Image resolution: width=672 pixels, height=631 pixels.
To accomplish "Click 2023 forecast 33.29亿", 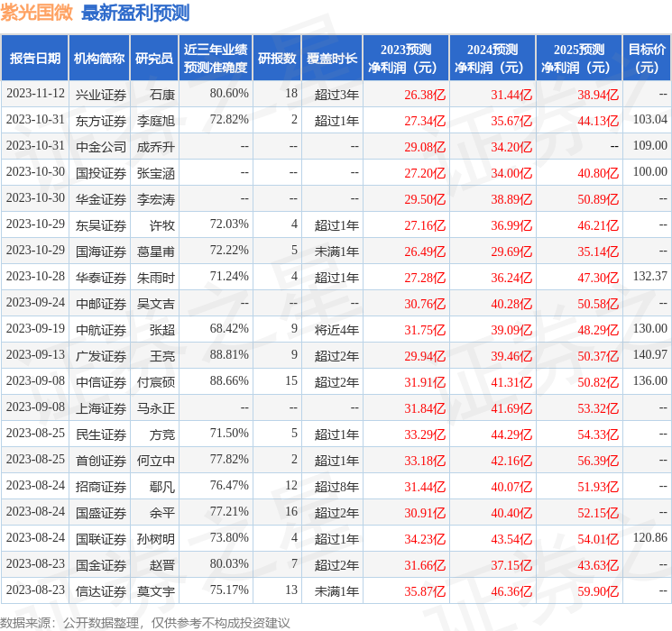I will (x=425, y=434).
